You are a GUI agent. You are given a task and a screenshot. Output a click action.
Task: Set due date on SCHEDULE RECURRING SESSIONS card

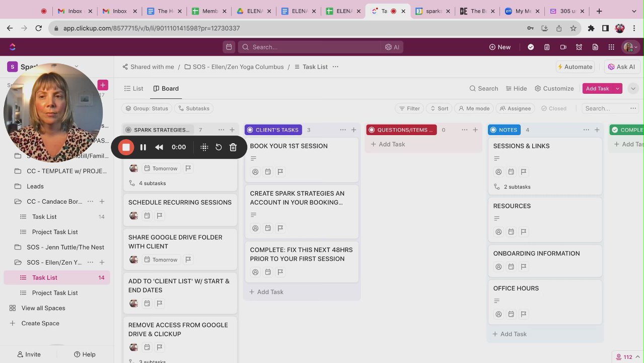point(147,216)
